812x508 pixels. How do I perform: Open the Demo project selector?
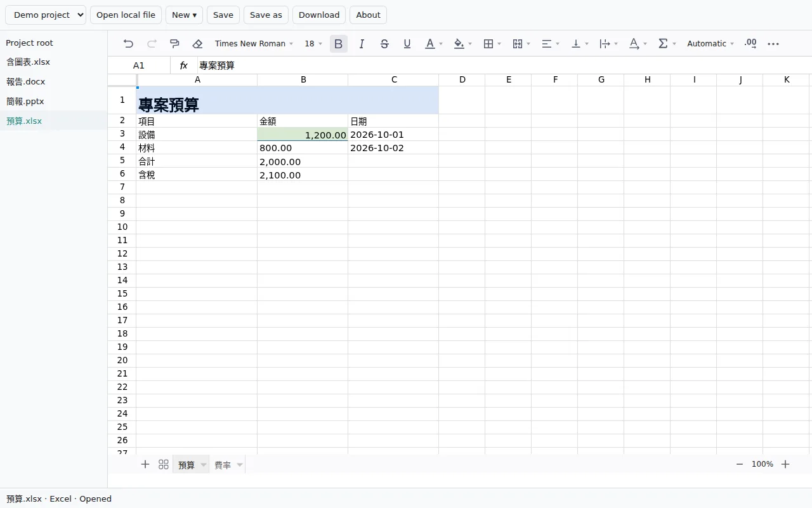[46, 15]
